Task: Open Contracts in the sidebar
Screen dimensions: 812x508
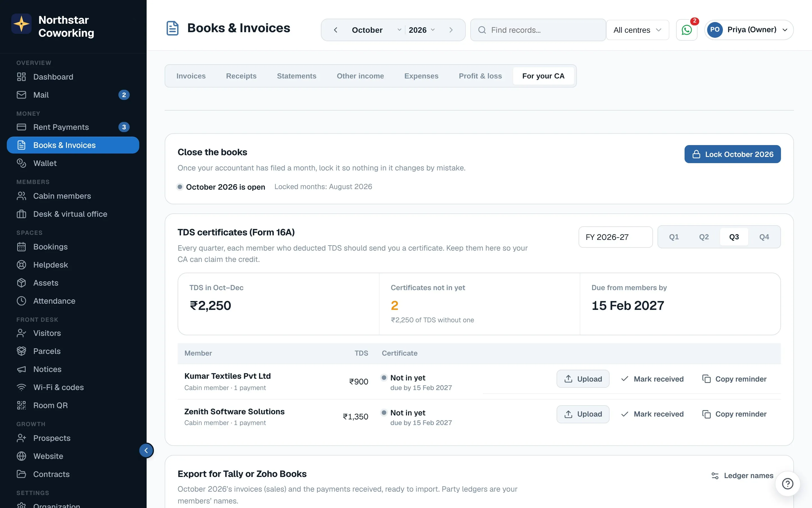Action: (73, 474)
